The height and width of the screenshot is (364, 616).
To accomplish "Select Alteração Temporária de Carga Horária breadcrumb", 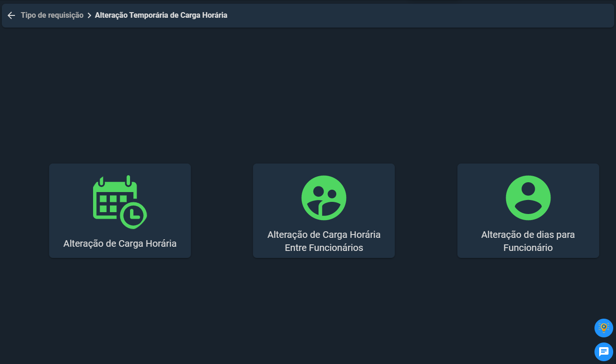I will coord(161,15).
